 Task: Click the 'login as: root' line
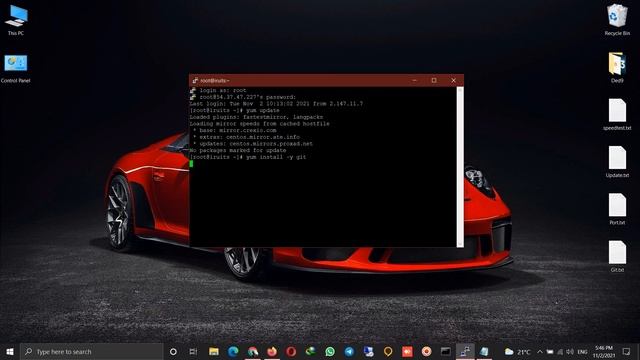pyautogui.click(x=222, y=90)
